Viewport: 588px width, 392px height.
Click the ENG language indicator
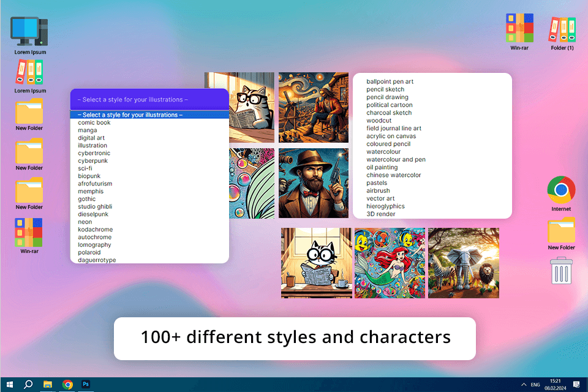point(535,385)
